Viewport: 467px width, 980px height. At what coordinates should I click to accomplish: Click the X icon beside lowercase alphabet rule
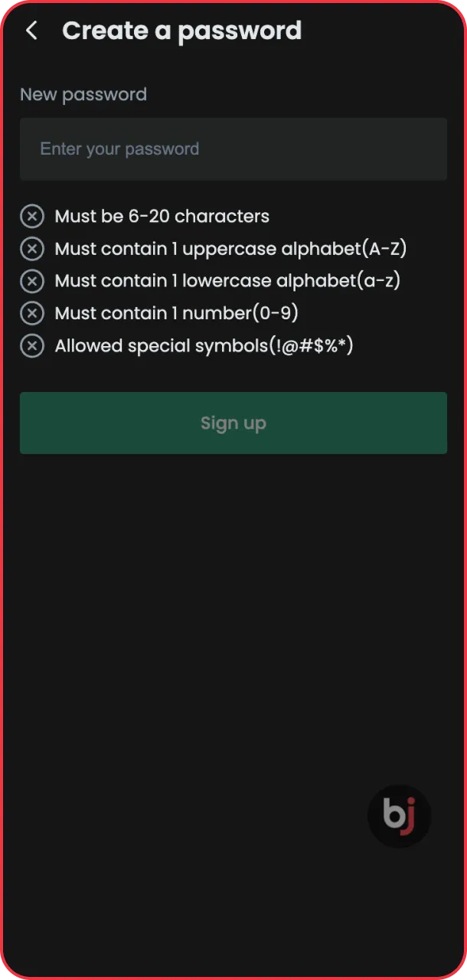click(x=32, y=281)
